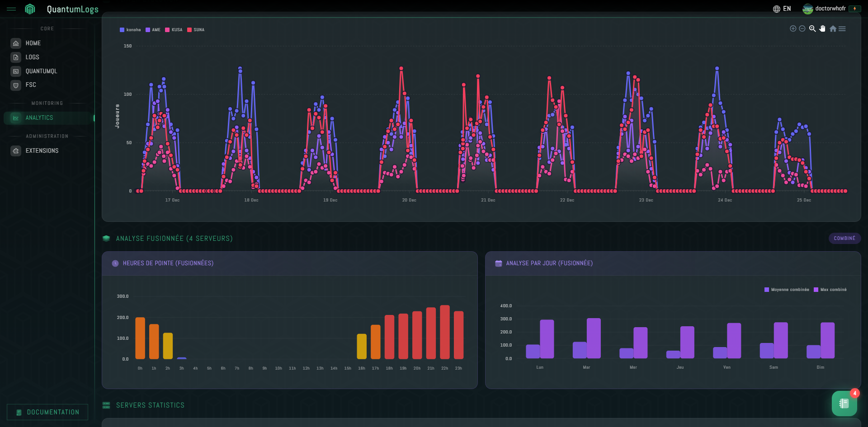Open doctorwhofr user profile menu
This screenshot has height=427, width=868.
[824, 9]
